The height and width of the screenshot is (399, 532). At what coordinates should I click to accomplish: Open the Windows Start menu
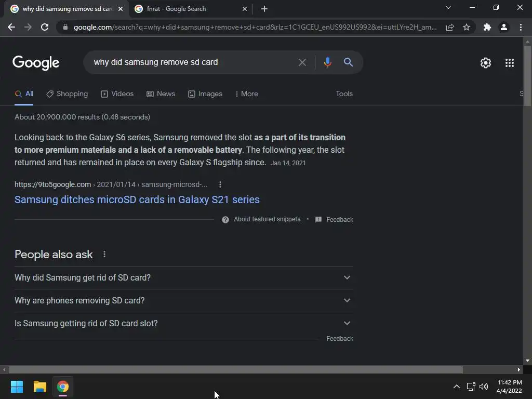point(17,387)
